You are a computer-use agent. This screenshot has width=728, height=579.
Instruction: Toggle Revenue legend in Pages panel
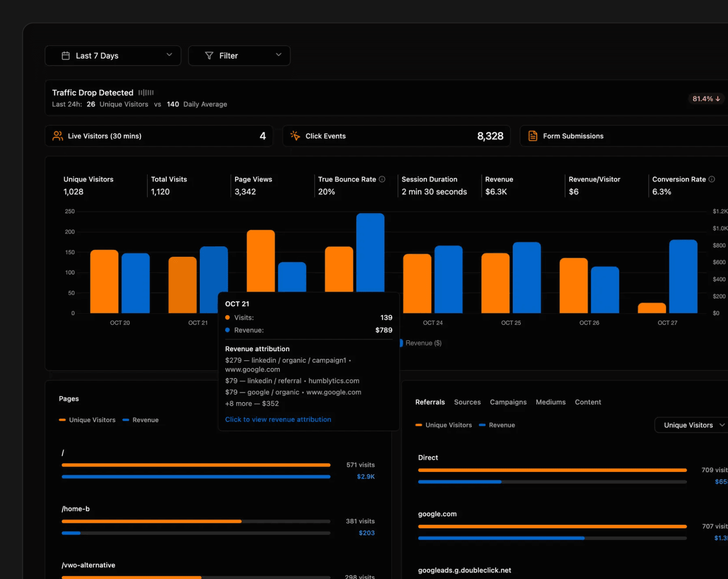(141, 420)
